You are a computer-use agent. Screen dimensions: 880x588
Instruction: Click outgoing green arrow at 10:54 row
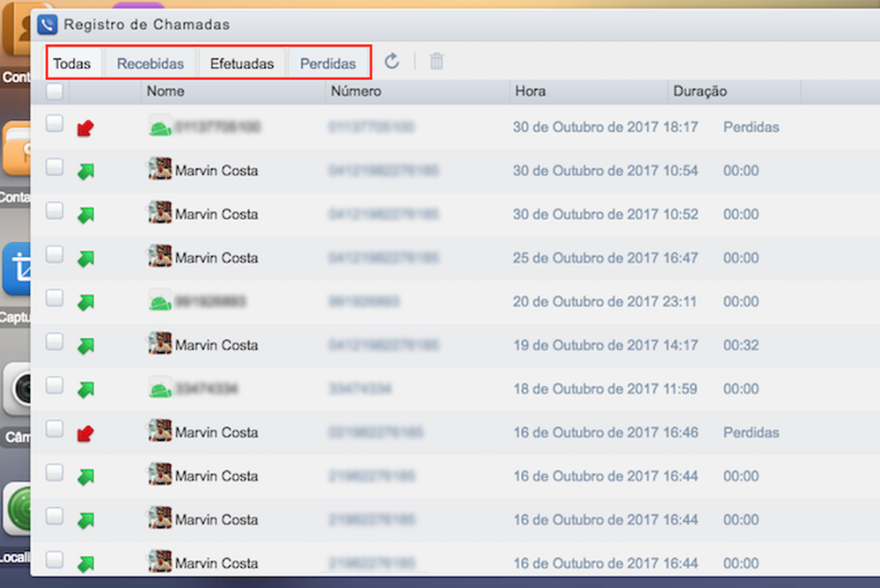[86, 172]
